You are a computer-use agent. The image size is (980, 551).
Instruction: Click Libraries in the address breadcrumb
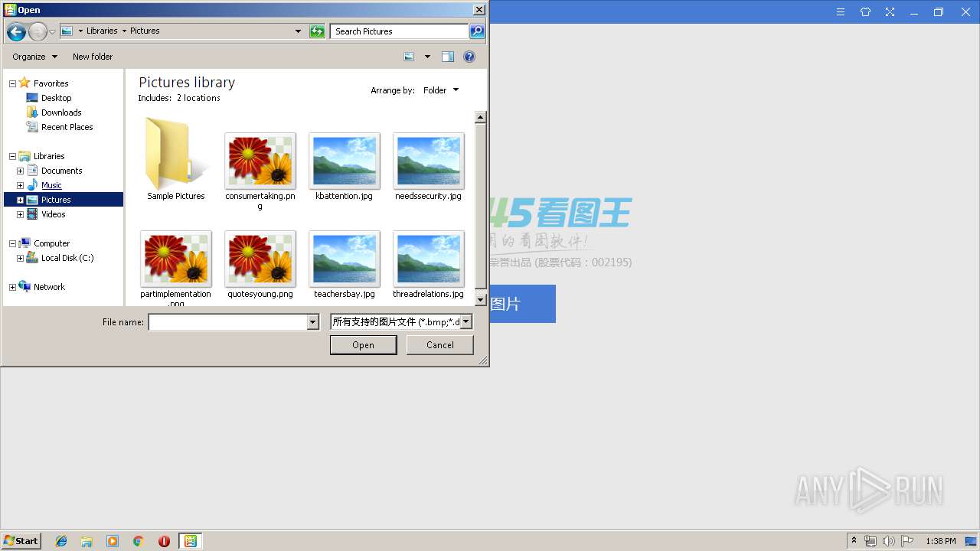[x=102, y=31]
